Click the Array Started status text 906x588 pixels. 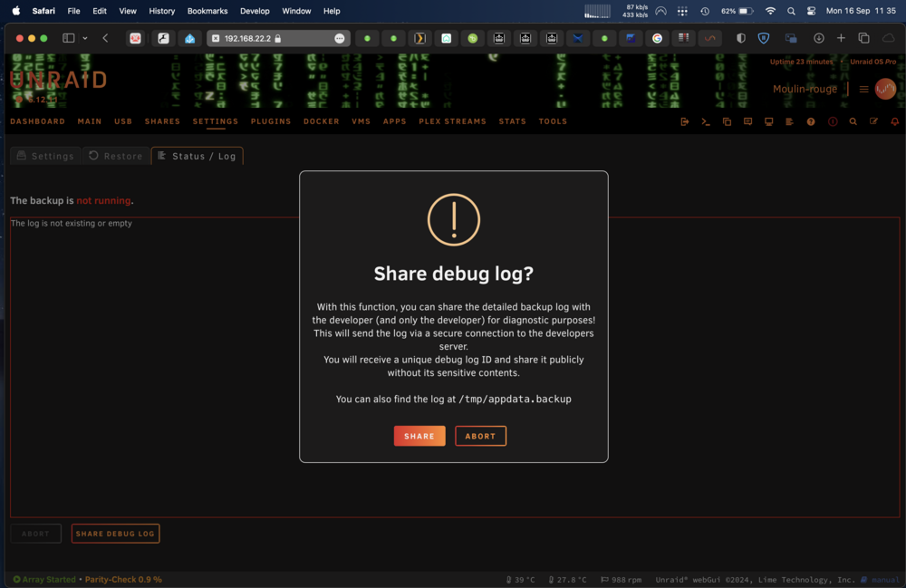pyautogui.click(x=49, y=579)
